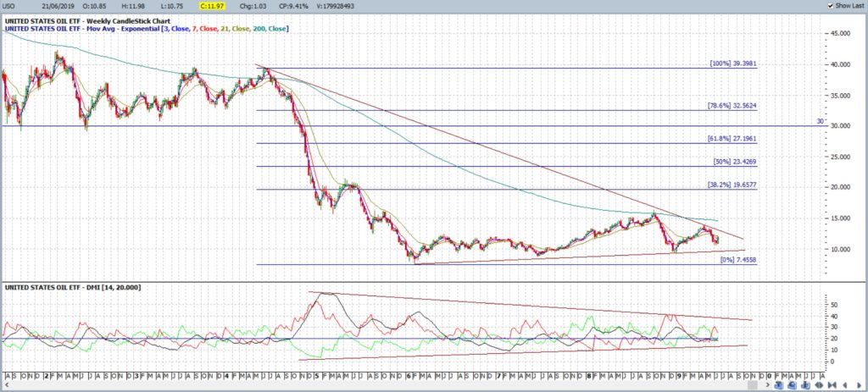Click the grey scrollbar thumb at the bottom
Screen dimensions: 868x392
pyautogui.click(x=753, y=385)
